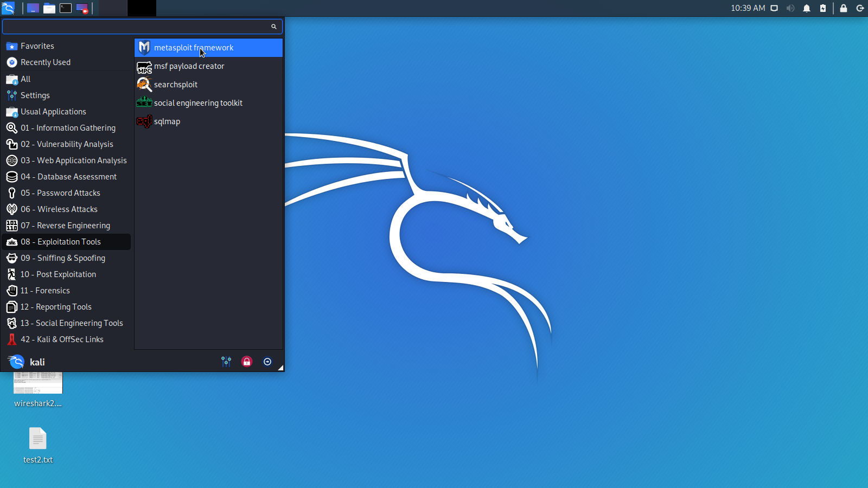Select 05 - Password Attacks category
The width and height of the screenshot is (868, 488).
tap(66, 193)
